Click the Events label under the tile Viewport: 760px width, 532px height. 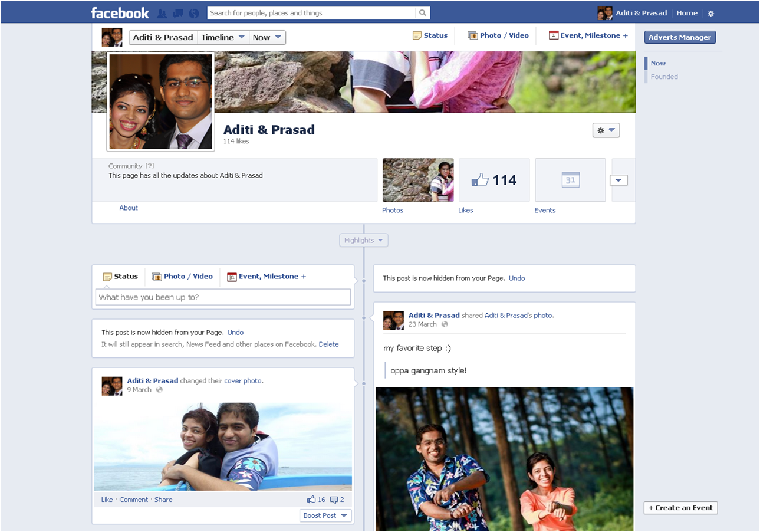click(545, 211)
